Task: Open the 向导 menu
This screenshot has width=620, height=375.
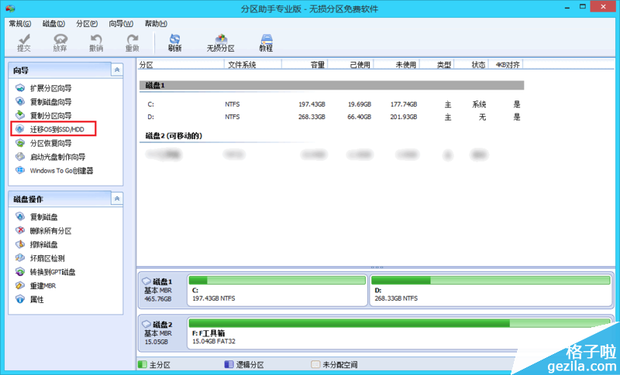Action: tap(121, 24)
